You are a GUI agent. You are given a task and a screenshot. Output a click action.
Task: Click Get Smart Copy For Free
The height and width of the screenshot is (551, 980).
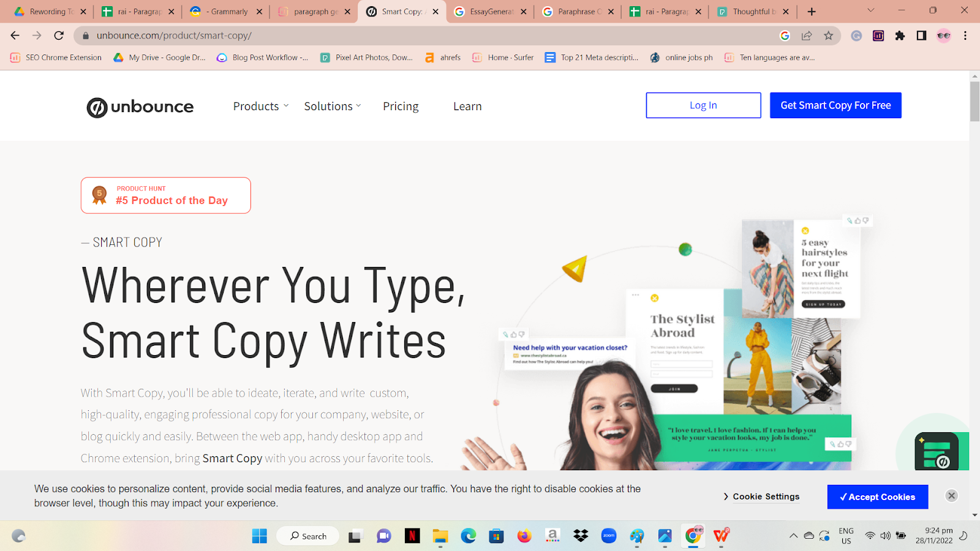(835, 105)
